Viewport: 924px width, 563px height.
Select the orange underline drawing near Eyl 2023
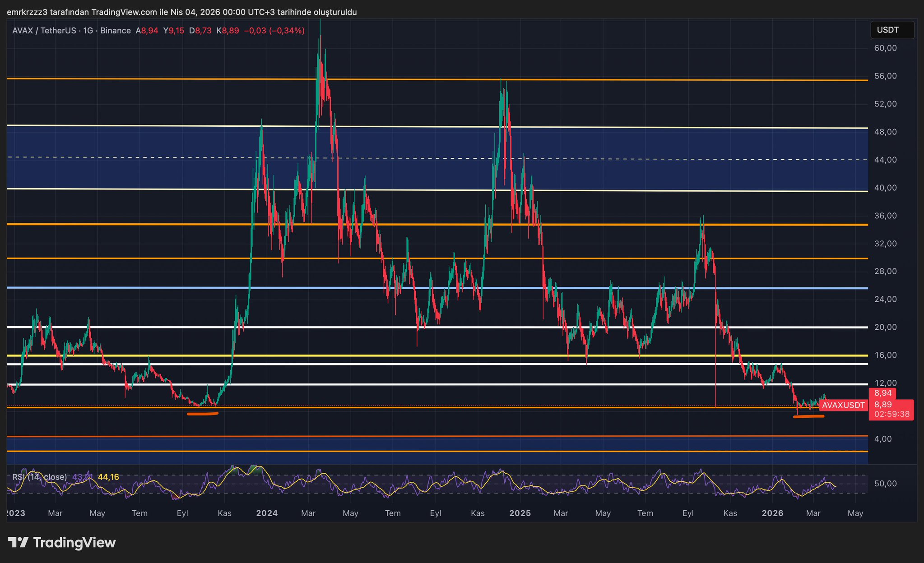[203, 414]
